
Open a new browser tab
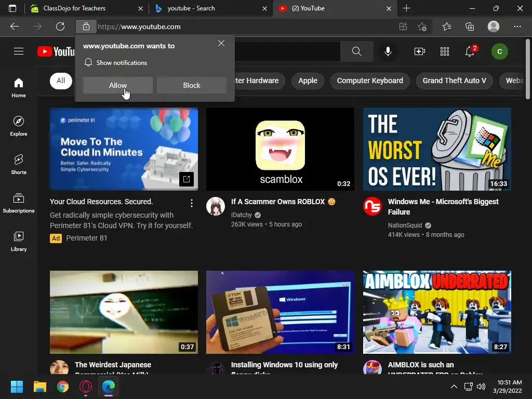tap(406, 8)
